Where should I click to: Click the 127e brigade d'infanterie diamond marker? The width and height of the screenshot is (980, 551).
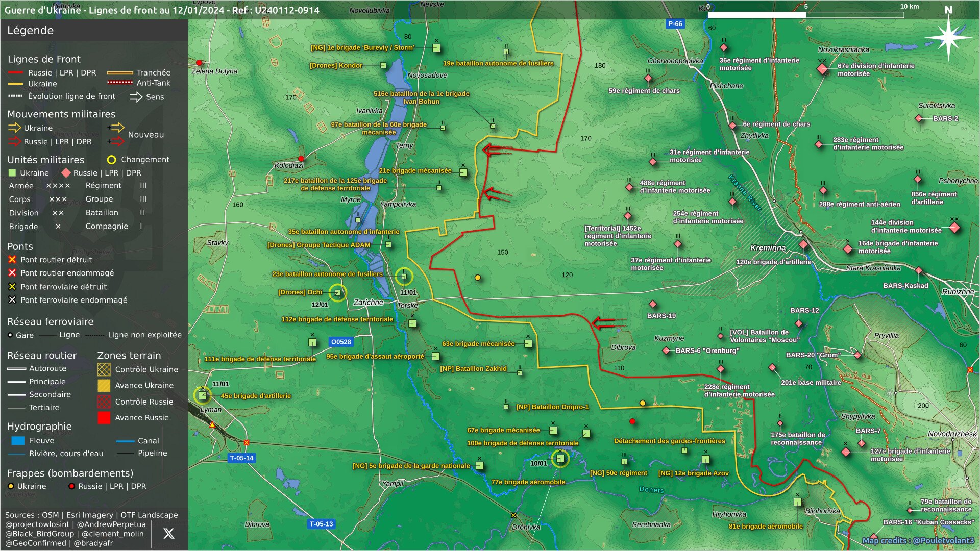846,452
